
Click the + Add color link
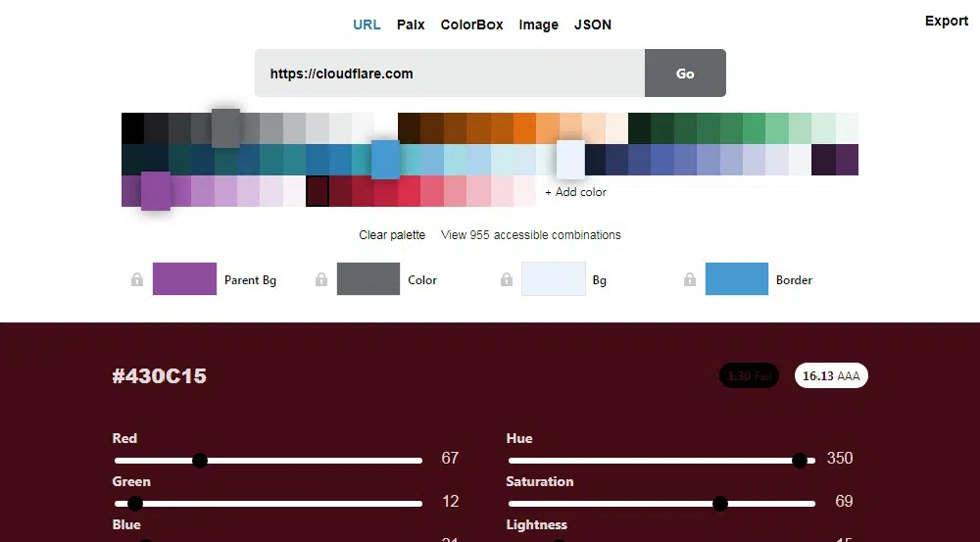tap(575, 192)
